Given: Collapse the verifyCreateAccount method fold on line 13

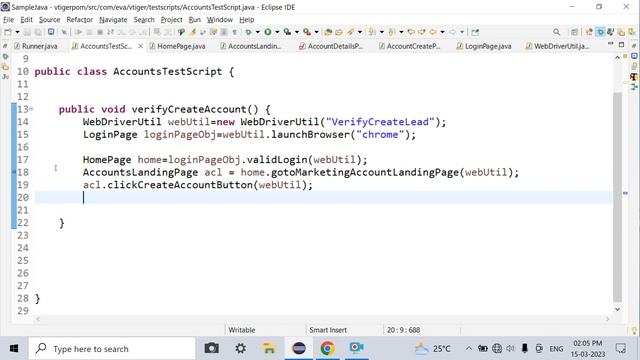Looking at the screenshot, I should pos(31,109).
